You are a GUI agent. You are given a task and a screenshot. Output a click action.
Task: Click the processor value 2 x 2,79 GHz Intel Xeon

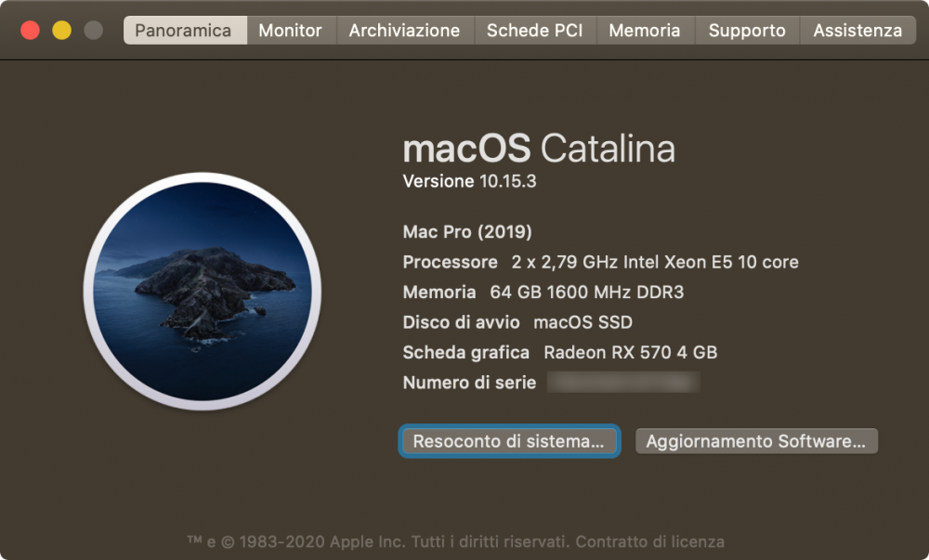tap(655, 262)
